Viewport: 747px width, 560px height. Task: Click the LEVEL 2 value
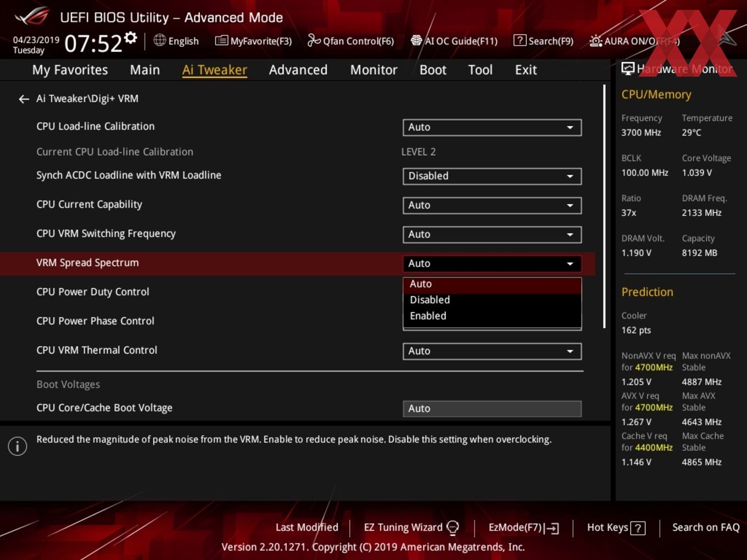tap(419, 152)
